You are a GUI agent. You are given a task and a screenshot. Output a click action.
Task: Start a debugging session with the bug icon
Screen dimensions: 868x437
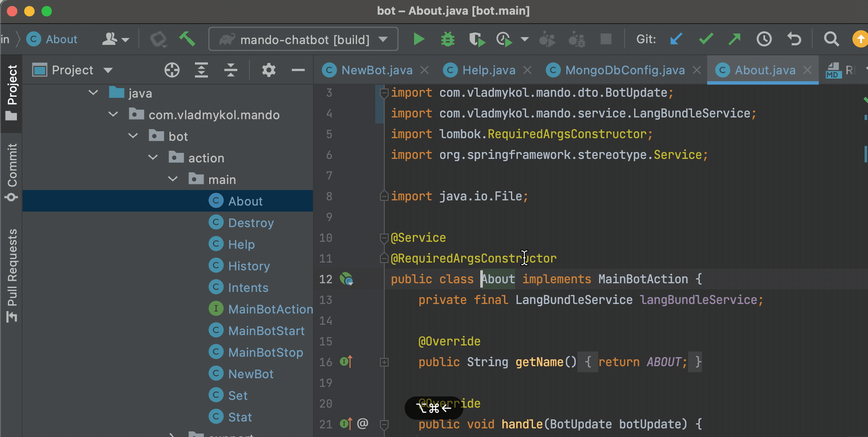tap(447, 39)
